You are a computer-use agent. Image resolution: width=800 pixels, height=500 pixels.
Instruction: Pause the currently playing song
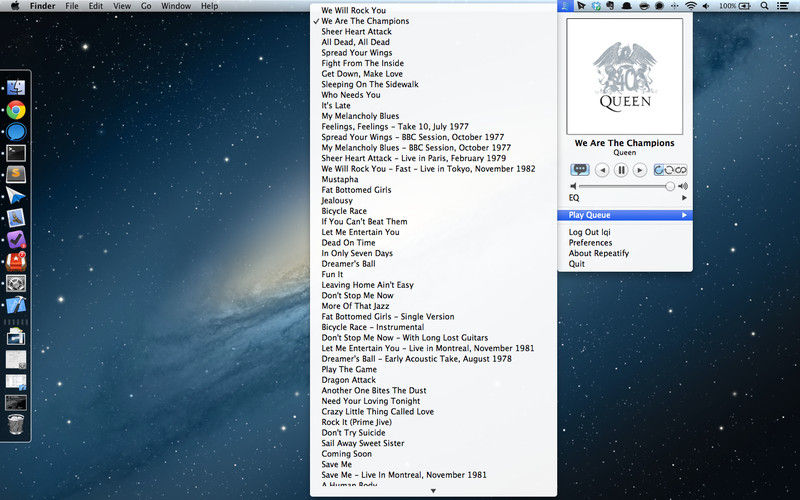click(621, 170)
